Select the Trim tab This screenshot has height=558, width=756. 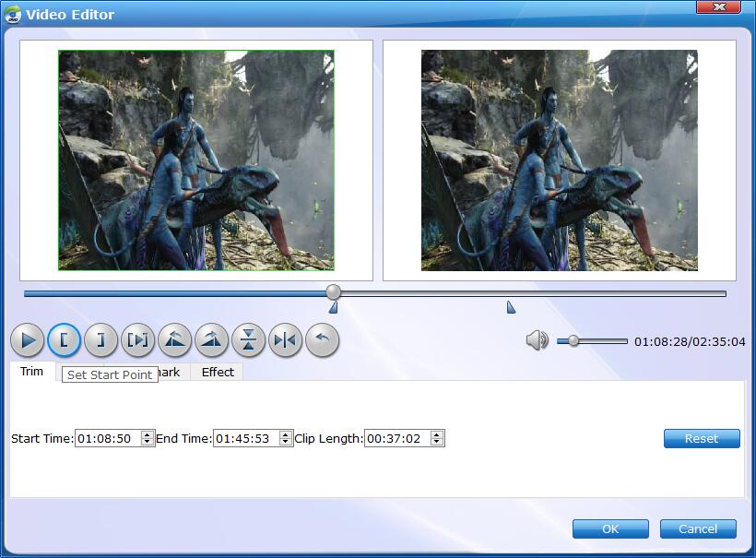[x=32, y=372]
